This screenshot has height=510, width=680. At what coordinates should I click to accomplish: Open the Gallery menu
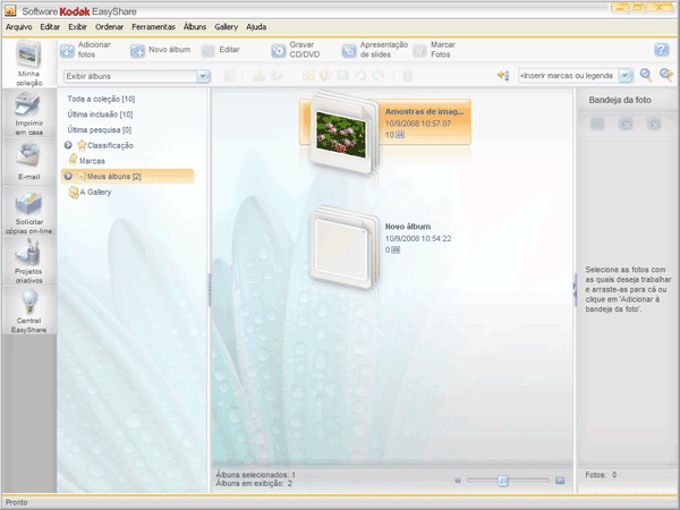[x=226, y=27]
